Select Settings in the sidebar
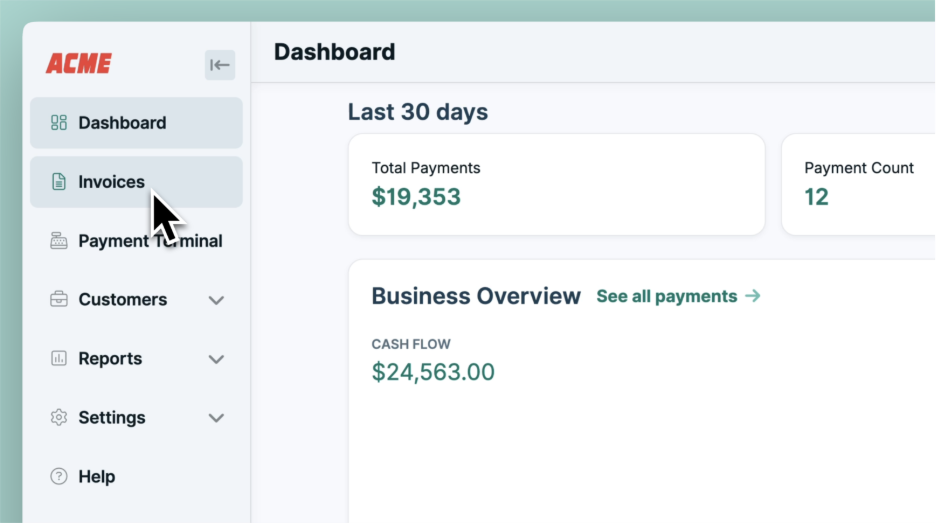 point(136,417)
